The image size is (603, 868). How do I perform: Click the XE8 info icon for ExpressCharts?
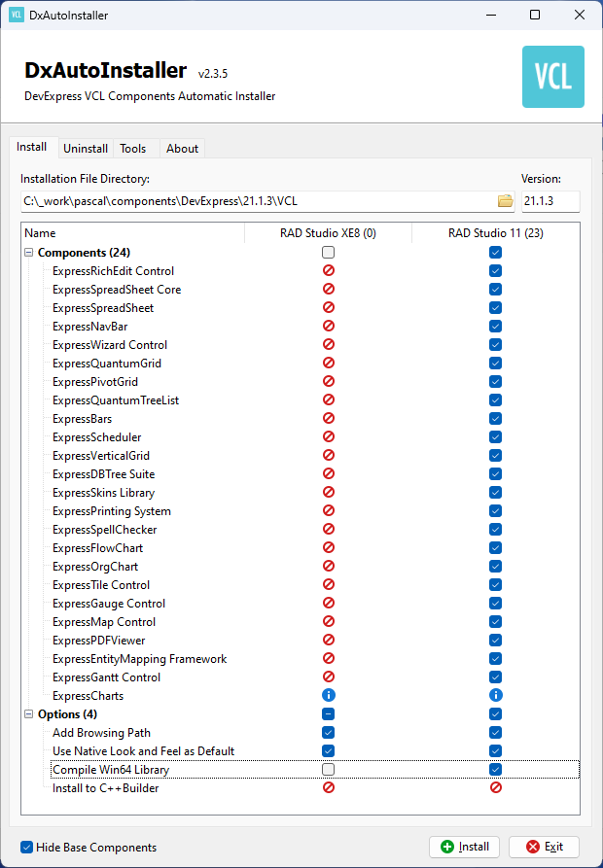click(329, 695)
